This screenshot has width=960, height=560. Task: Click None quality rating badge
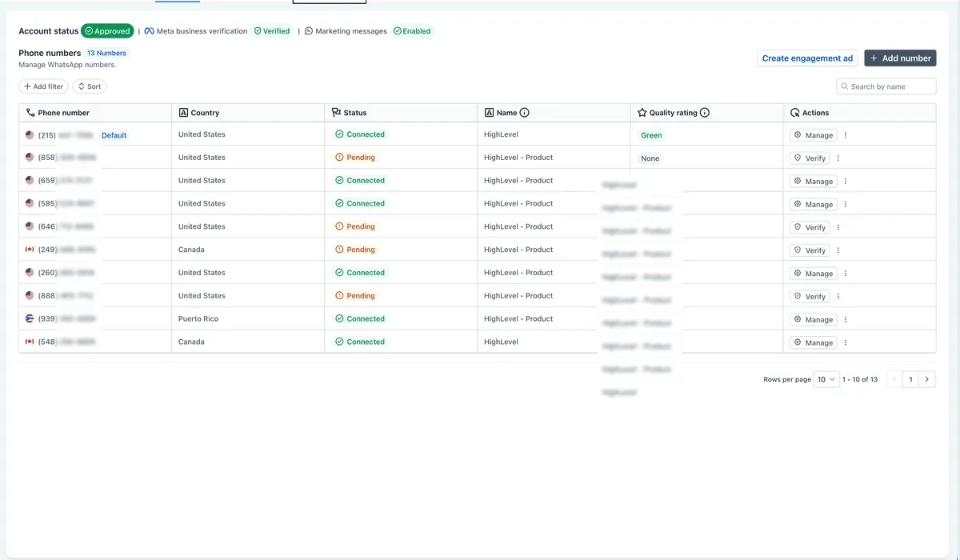(650, 158)
